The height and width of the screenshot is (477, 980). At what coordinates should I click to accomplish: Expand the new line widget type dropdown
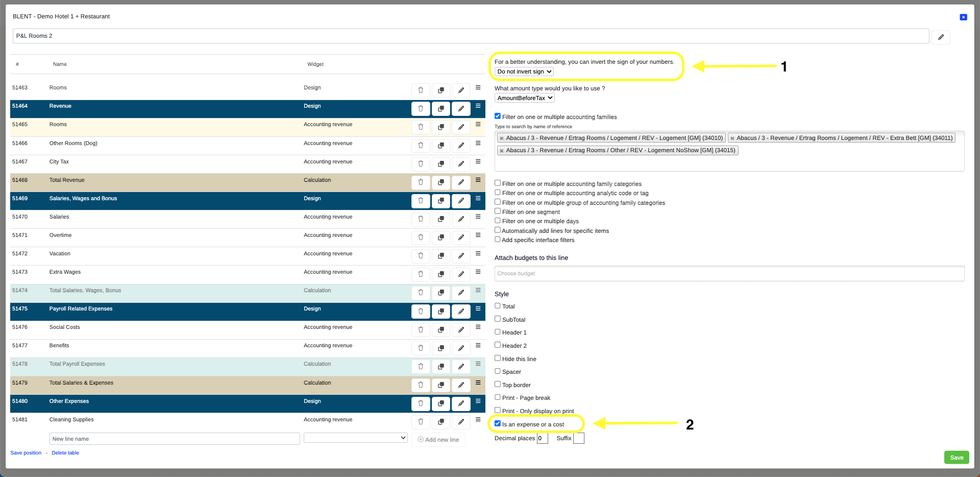(x=355, y=438)
